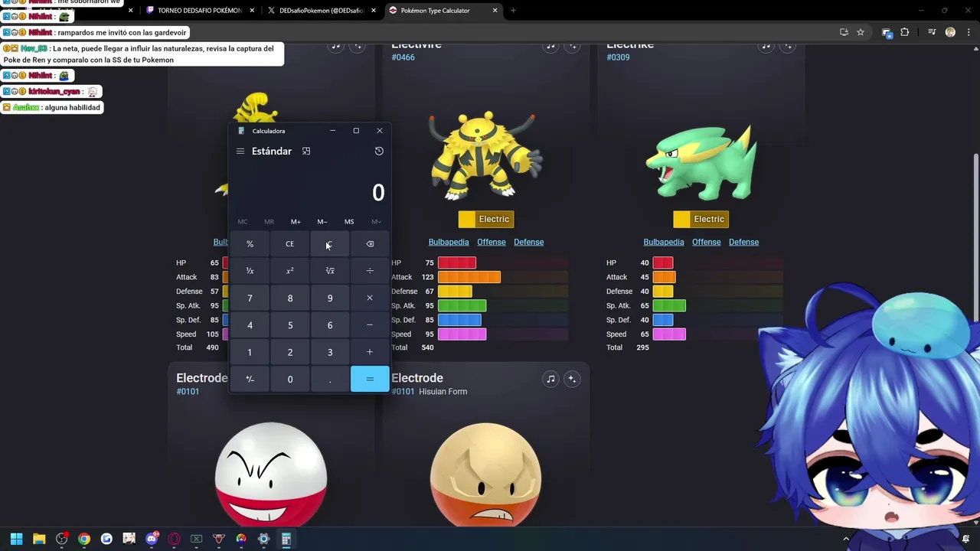The height and width of the screenshot is (551, 980).
Task: Click Electivire's Electric type badge
Action: (486, 220)
